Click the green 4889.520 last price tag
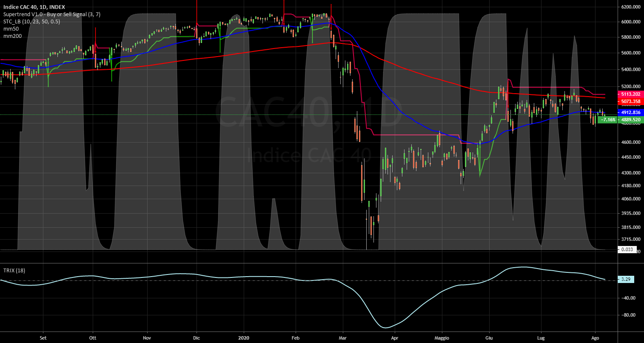This screenshot has width=644, height=343. tap(630, 120)
